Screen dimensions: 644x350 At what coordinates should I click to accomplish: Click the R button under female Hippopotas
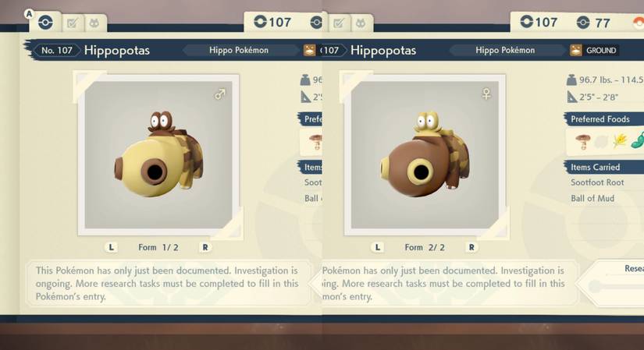coord(471,247)
